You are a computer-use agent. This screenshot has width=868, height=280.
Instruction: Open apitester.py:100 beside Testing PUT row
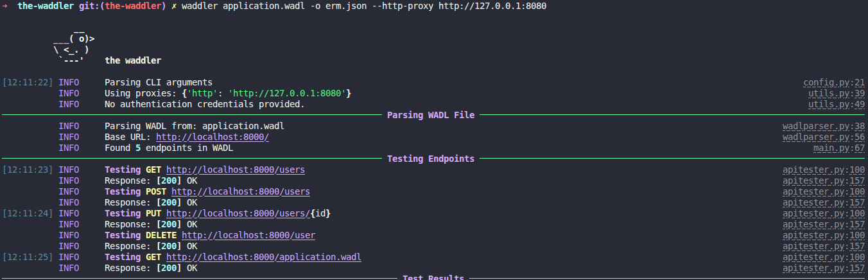(x=824, y=214)
